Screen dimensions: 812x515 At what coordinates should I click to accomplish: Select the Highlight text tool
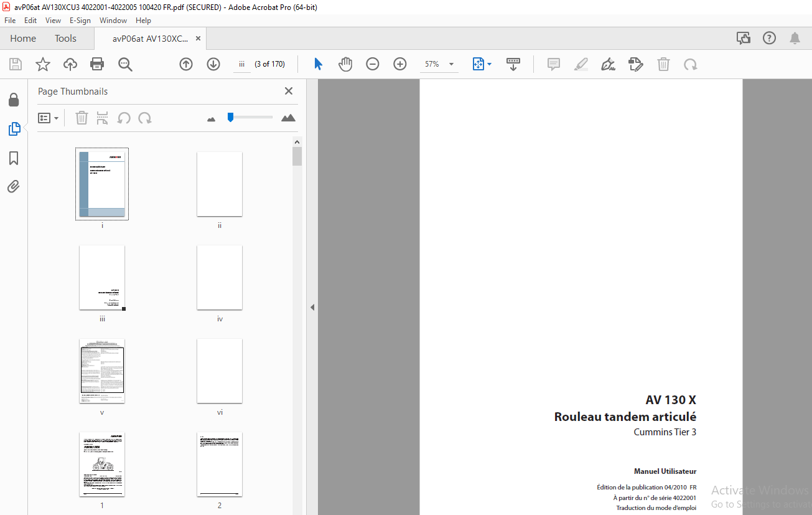tap(581, 64)
